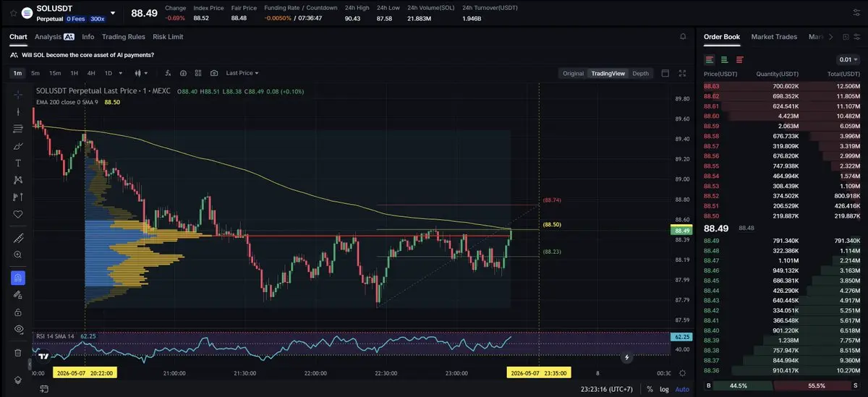Toggle stay in drawing mode
Image resolution: width=868 pixels, height=397 pixels.
coord(18,295)
